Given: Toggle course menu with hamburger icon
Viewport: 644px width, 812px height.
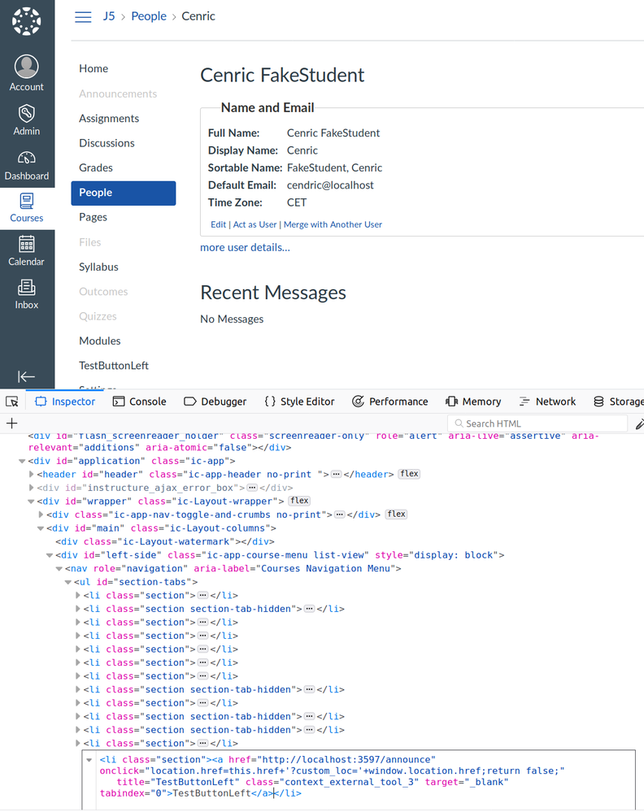Looking at the screenshot, I should [83, 17].
